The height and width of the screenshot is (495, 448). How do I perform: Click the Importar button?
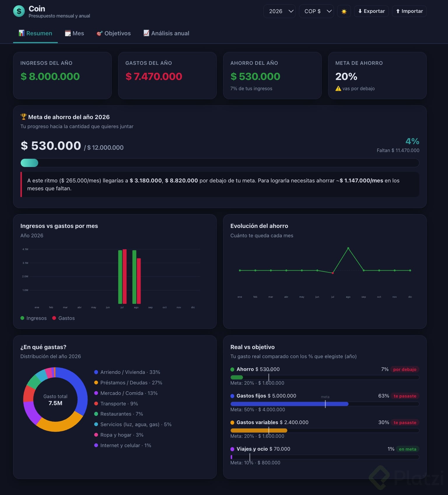click(409, 11)
